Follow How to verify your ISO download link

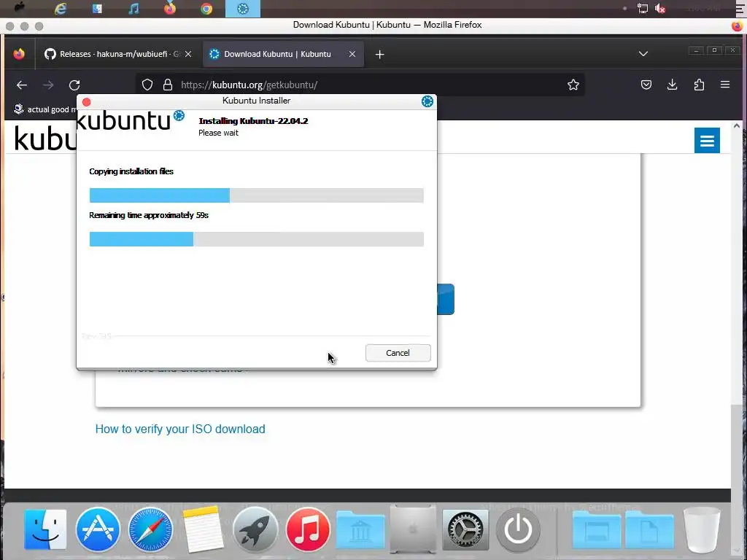pos(180,429)
